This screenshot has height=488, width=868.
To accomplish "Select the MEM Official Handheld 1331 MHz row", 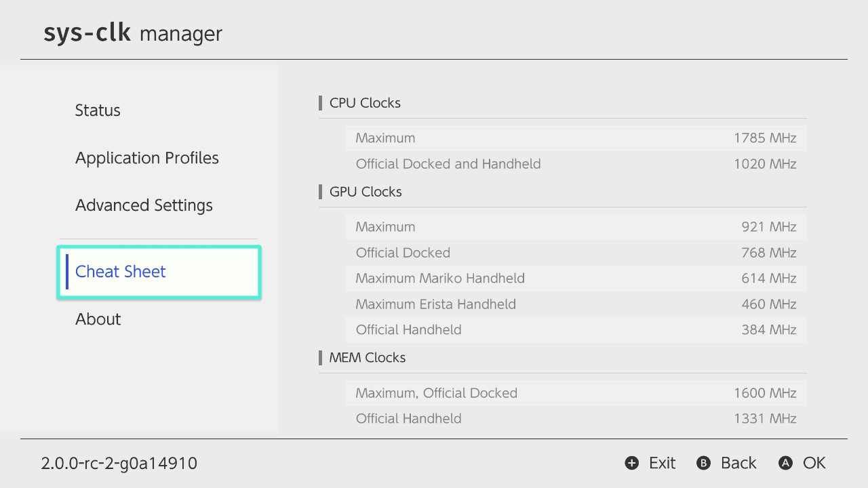I will click(576, 419).
